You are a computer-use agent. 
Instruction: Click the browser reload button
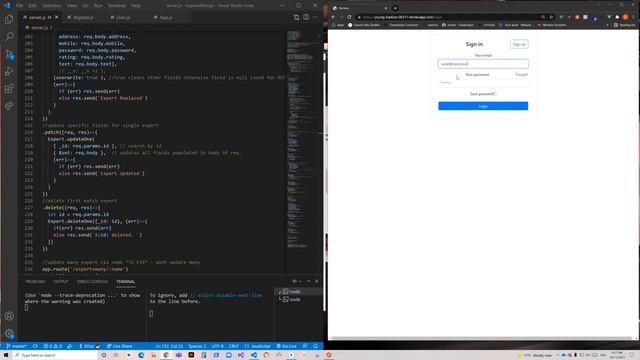point(349,17)
